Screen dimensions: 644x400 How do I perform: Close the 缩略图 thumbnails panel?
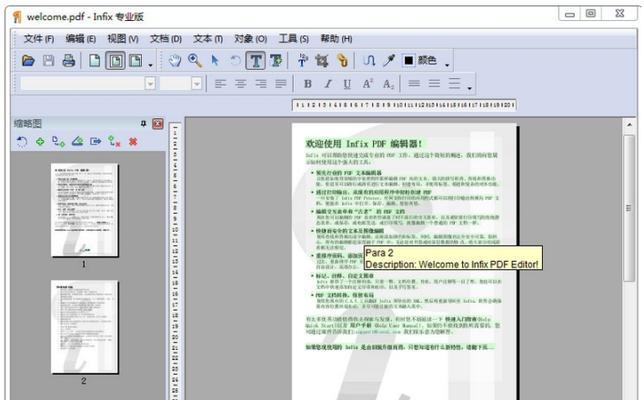click(158, 124)
